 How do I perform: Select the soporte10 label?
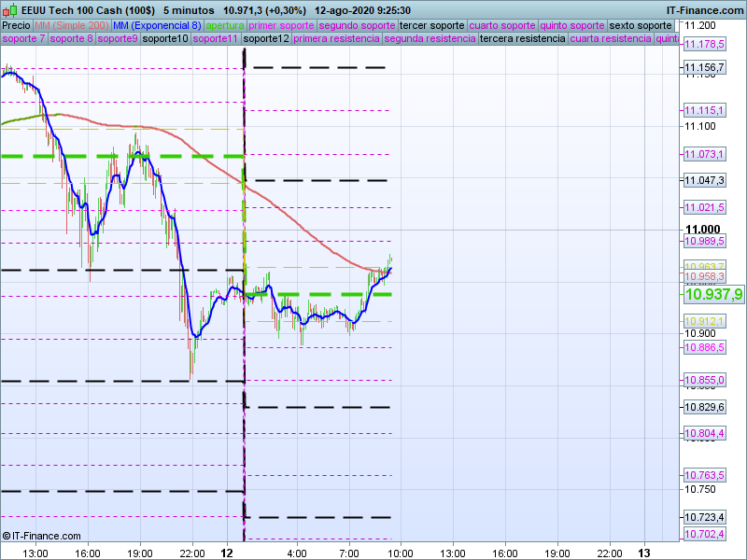[x=165, y=39]
